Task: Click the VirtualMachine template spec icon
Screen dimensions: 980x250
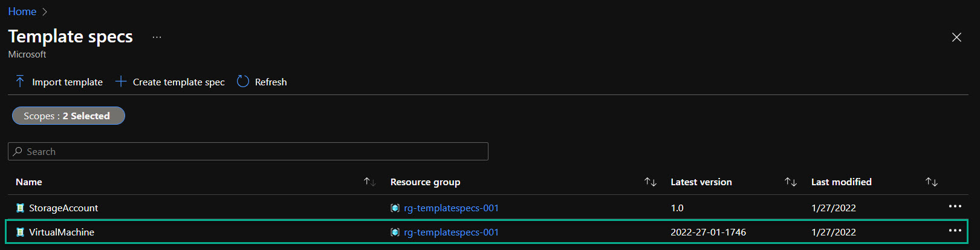Action: click(20, 232)
